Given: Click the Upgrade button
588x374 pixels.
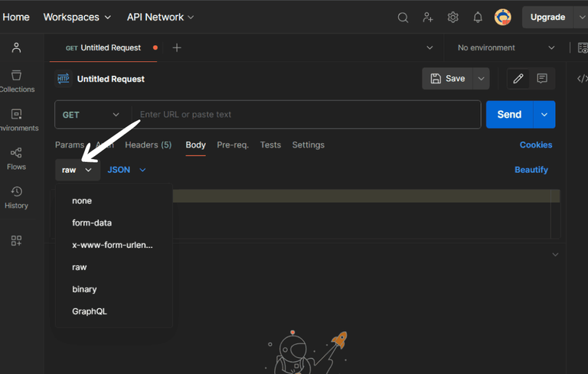Looking at the screenshot, I should [547, 18].
